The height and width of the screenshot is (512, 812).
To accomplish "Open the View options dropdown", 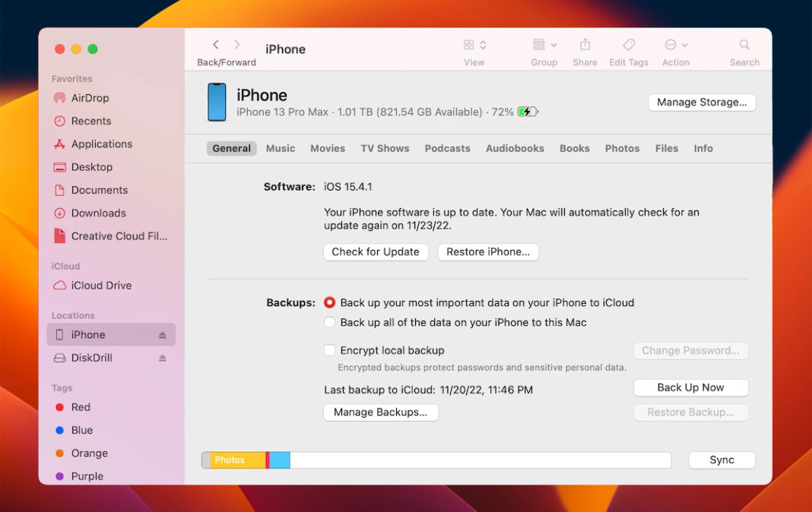I will 474,45.
